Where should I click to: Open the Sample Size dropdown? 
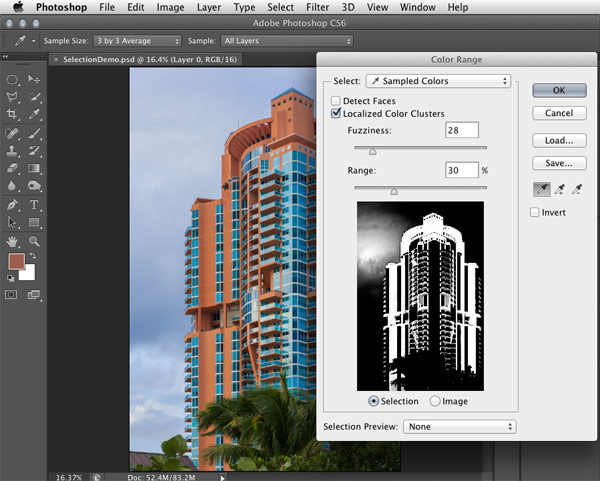coord(137,41)
